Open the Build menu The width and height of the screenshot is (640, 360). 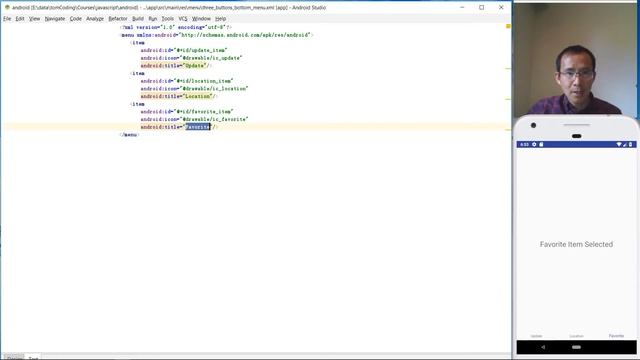point(138,19)
